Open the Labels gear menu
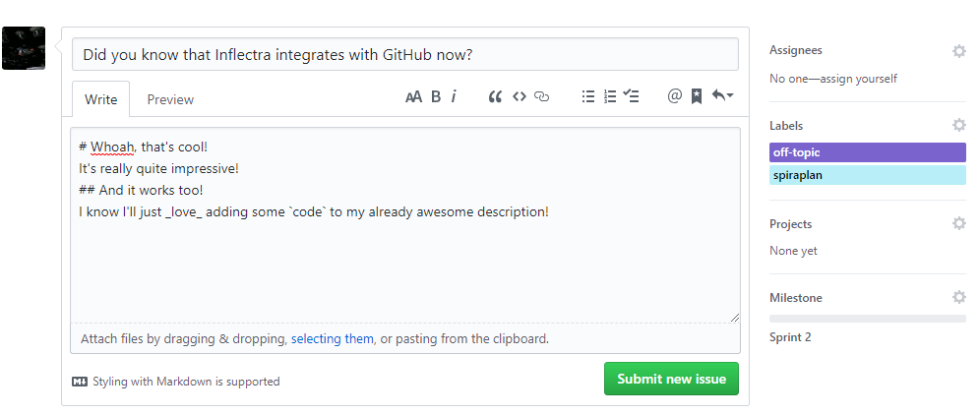Image resolution: width=980 pixels, height=415 pixels. pyautogui.click(x=958, y=126)
